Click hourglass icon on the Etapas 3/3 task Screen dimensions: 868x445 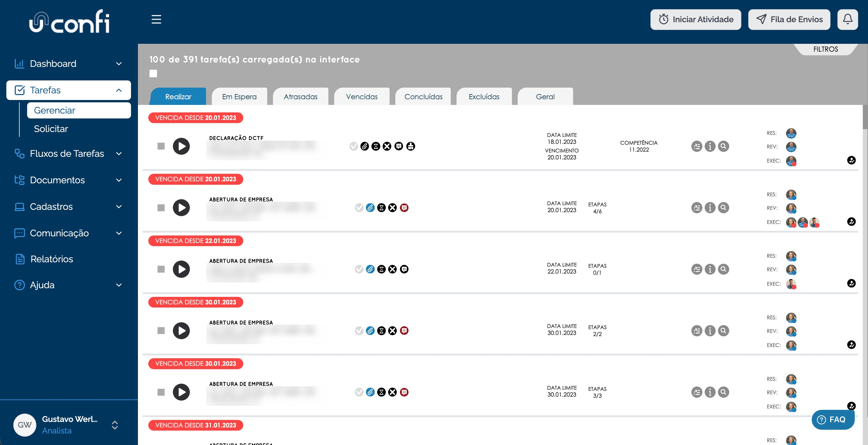(381, 392)
